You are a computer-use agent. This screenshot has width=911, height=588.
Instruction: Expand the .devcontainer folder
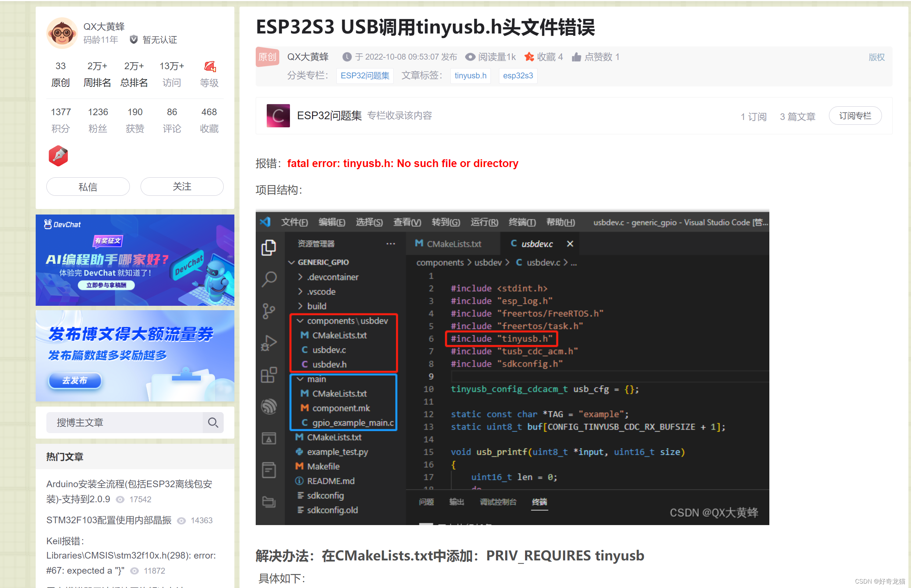[x=300, y=277]
